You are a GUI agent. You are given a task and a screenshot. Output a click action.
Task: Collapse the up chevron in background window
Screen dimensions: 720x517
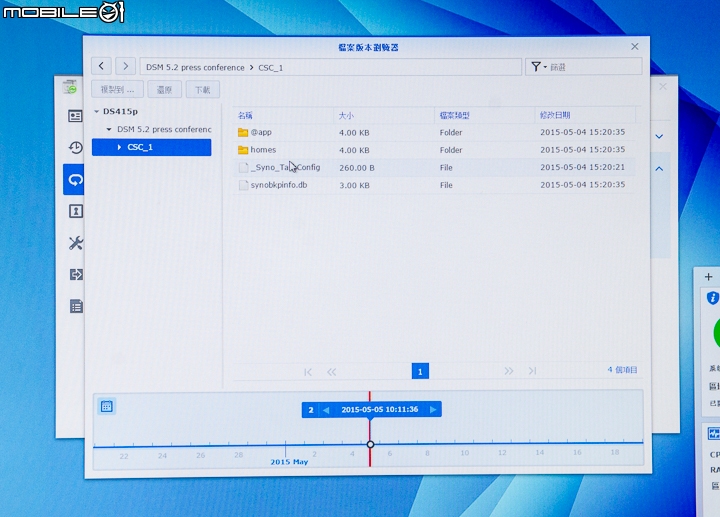coord(659,169)
